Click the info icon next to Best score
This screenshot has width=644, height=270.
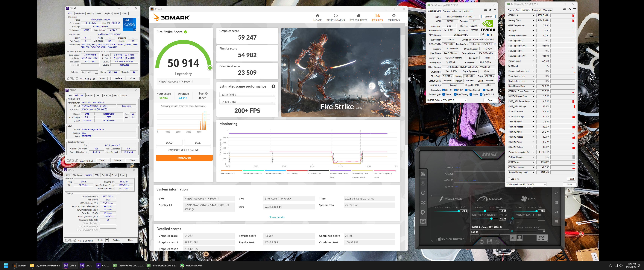[206, 93]
